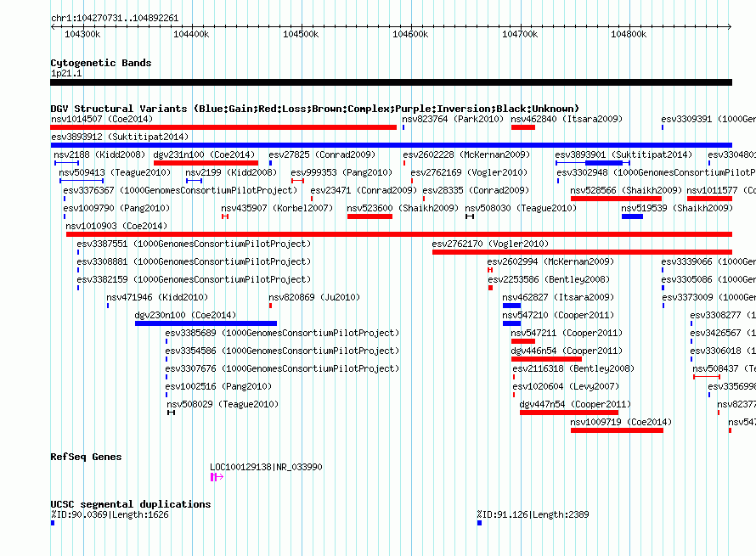Click esv2116318 (Bentley2008) label
The width and height of the screenshot is (756, 556).
coord(573,368)
